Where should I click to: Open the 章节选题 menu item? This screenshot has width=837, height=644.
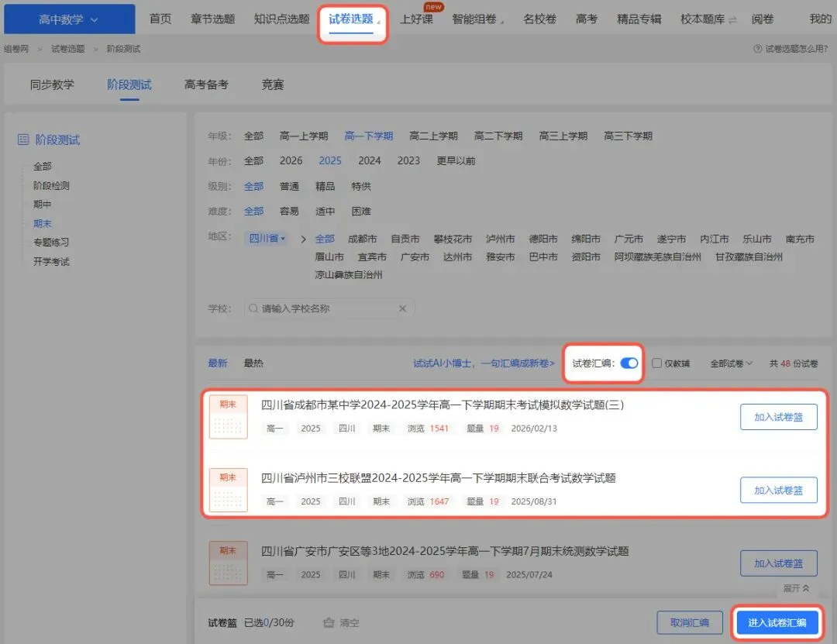(212, 19)
